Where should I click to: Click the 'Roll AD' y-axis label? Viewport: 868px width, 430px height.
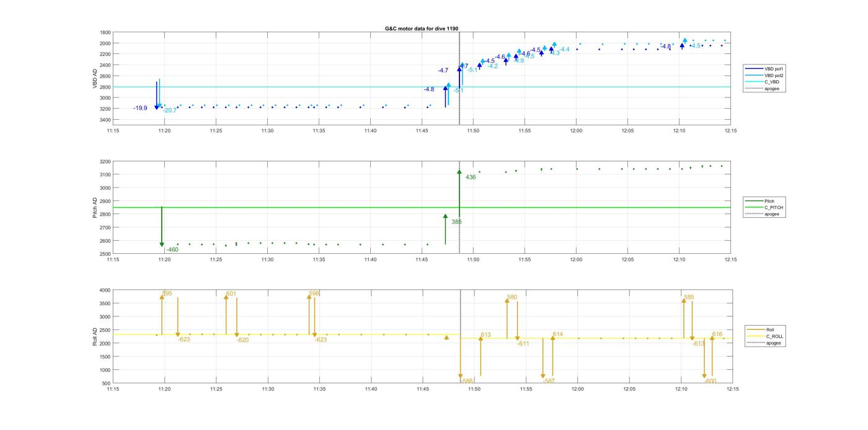[95, 336]
